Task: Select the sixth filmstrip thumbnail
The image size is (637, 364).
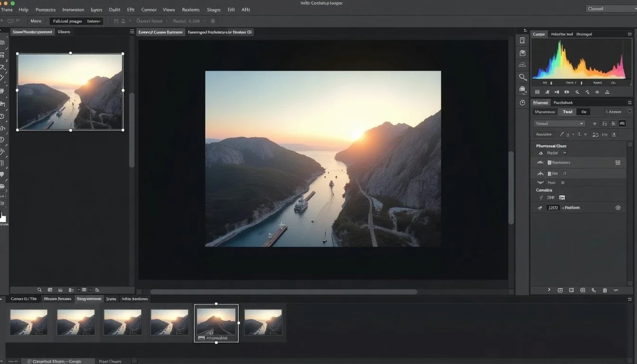Action: point(263,322)
